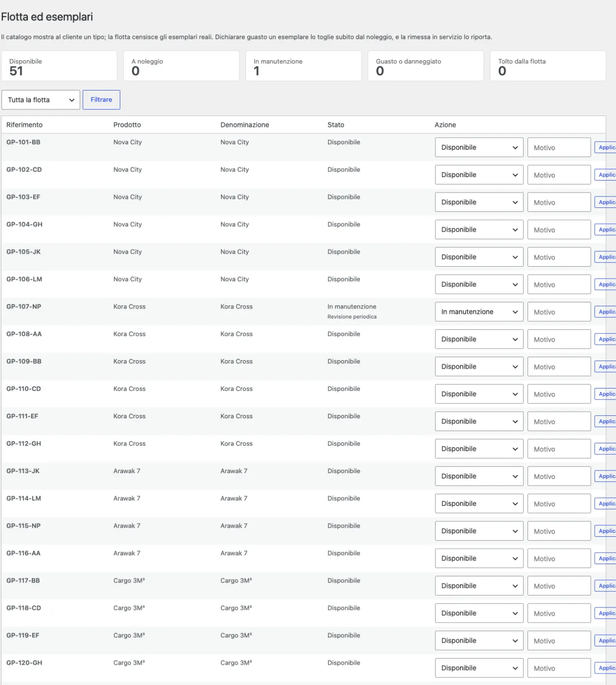
Task: Click Revisione periodica note text
Action: [x=352, y=317]
